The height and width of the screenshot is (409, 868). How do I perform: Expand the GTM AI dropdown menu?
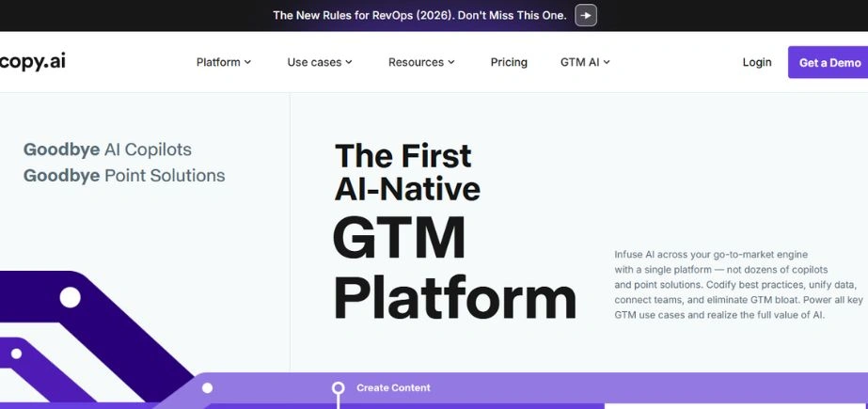585,63
